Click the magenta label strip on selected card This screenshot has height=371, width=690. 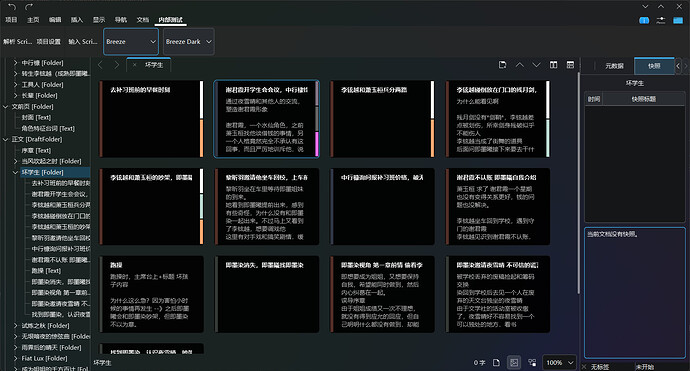[x=316, y=144]
